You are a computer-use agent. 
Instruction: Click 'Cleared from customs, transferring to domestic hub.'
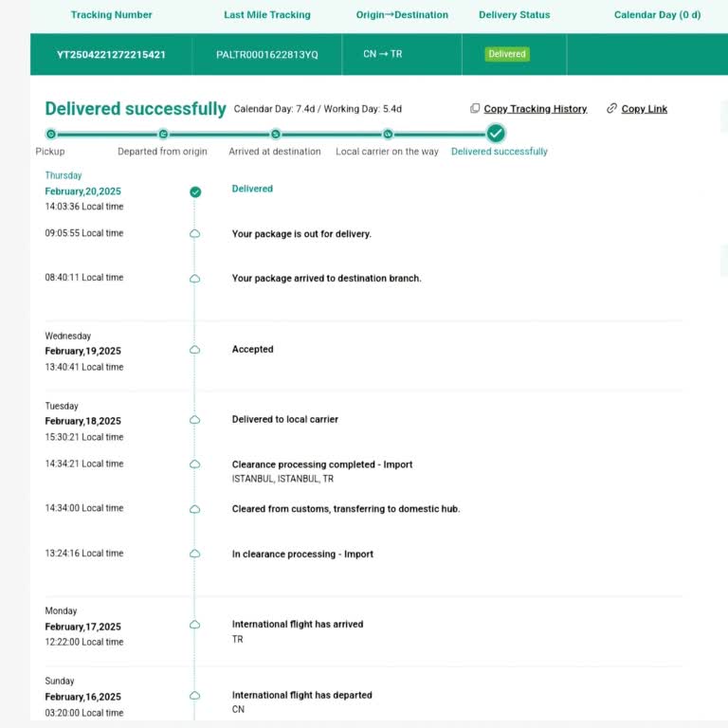pos(346,509)
